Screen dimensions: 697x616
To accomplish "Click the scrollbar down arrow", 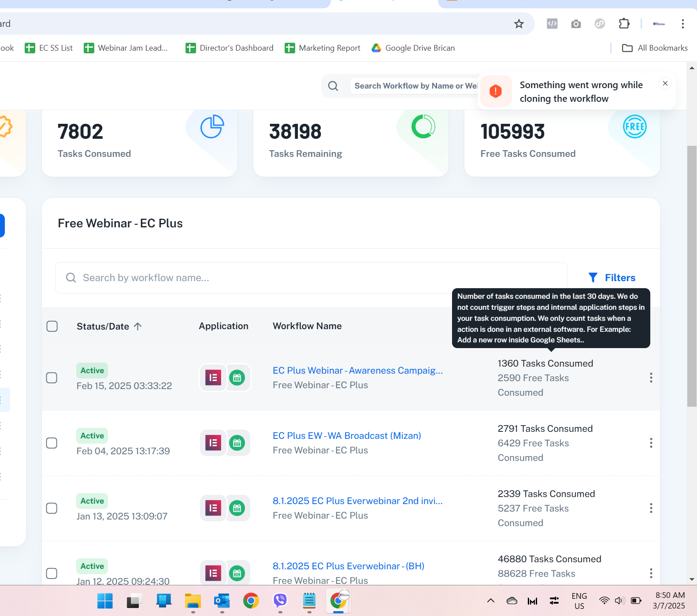I will [x=692, y=579].
